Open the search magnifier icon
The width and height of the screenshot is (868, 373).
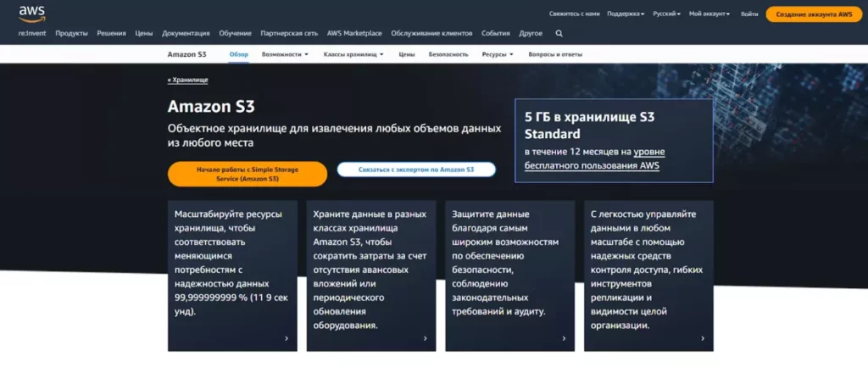(x=559, y=33)
